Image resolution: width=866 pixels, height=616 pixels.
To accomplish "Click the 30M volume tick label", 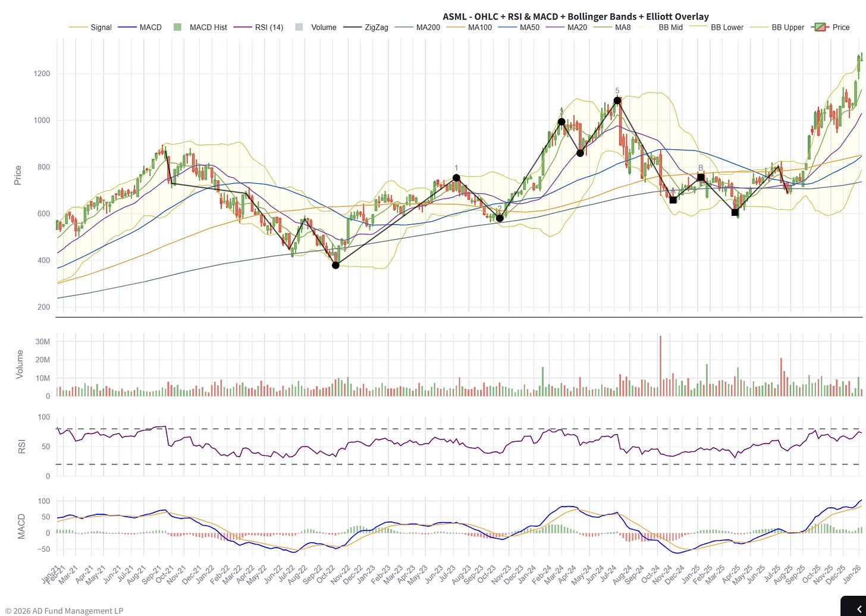I will click(x=43, y=341).
